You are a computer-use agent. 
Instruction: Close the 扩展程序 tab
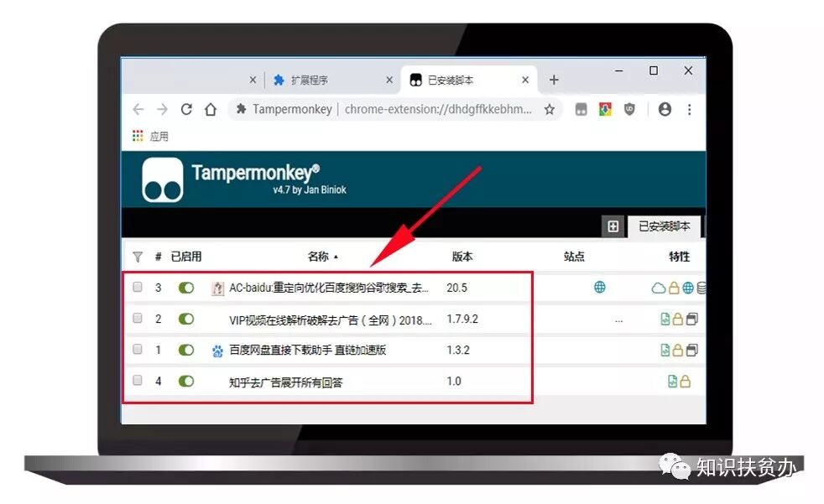pos(389,80)
